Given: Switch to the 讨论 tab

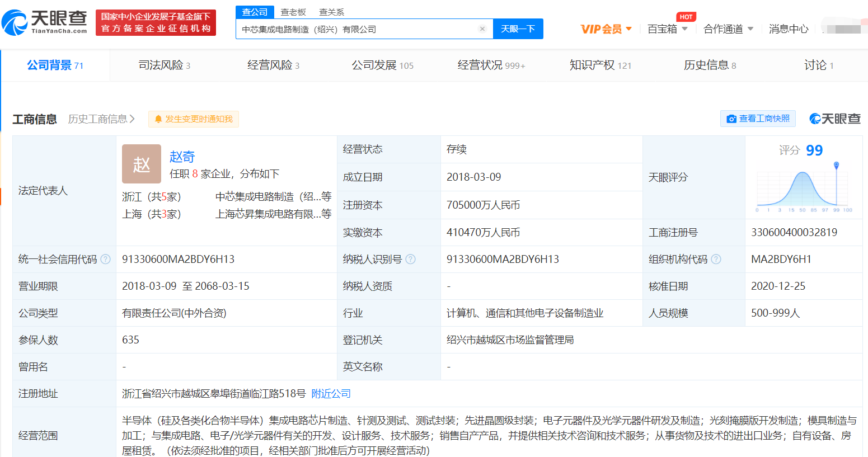Looking at the screenshot, I should pyautogui.click(x=819, y=65).
